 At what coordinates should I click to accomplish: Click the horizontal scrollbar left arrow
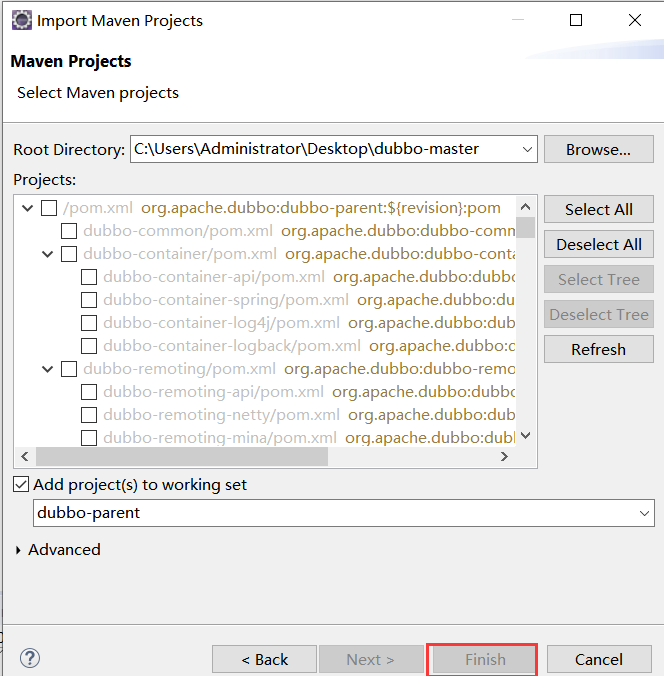[25, 457]
